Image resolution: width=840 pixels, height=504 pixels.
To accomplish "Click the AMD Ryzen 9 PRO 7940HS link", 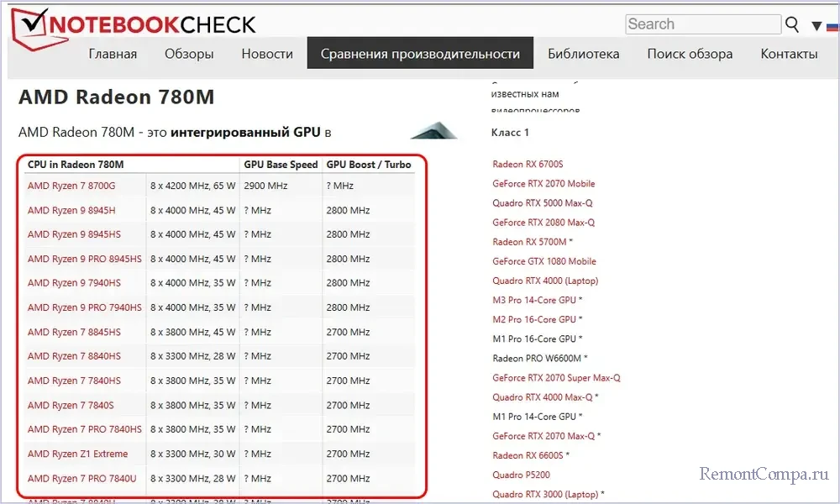I will (85, 307).
